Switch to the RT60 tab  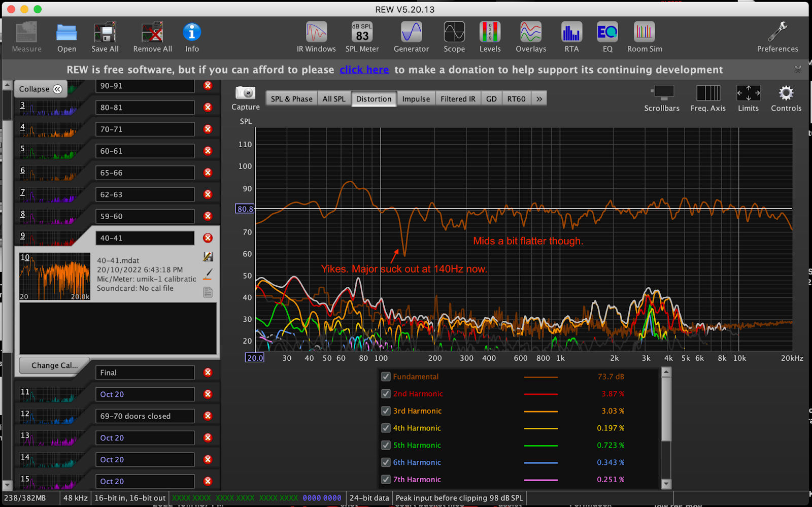pyautogui.click(x=516, y=99)
